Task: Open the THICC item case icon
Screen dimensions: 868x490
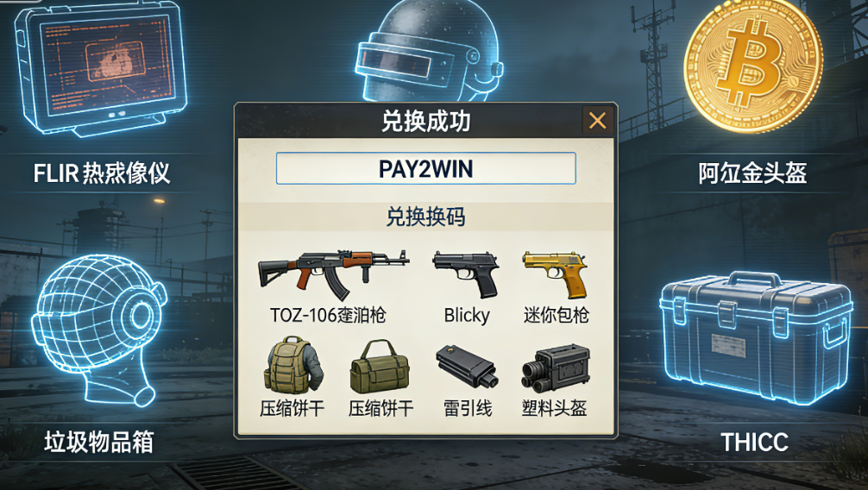Action: point(756,336)
